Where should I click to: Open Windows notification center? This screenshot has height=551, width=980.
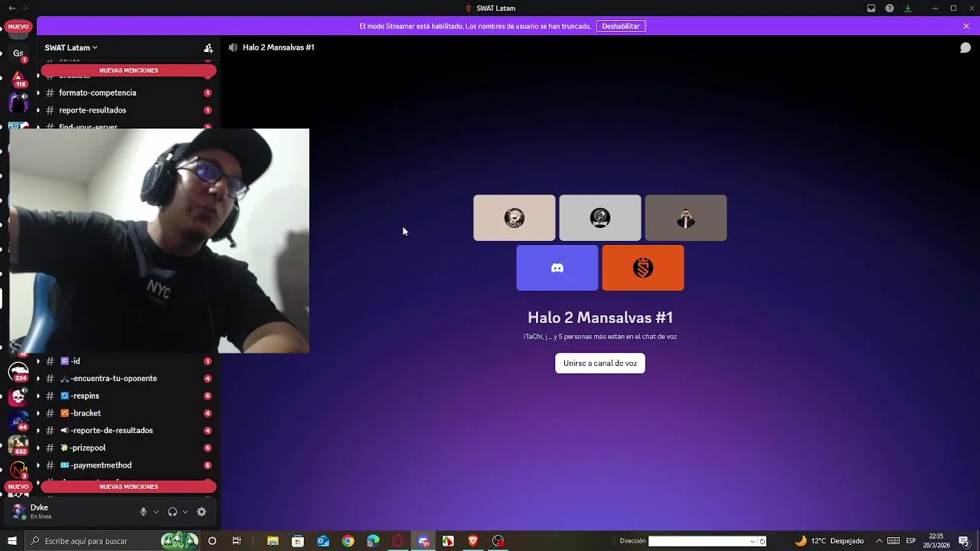pos(964,541)
